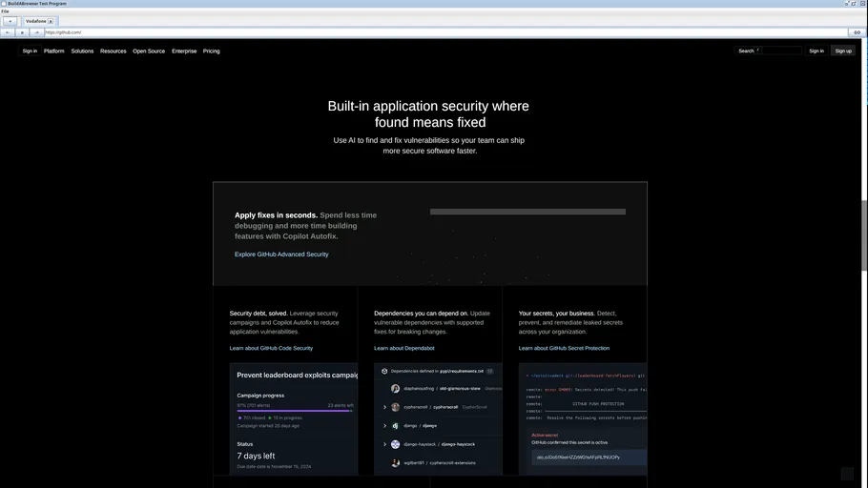Click the '13 in progress' legend text
Image resolution: width=868 pixels, height=488 pixels.
[x=287, y=417]
